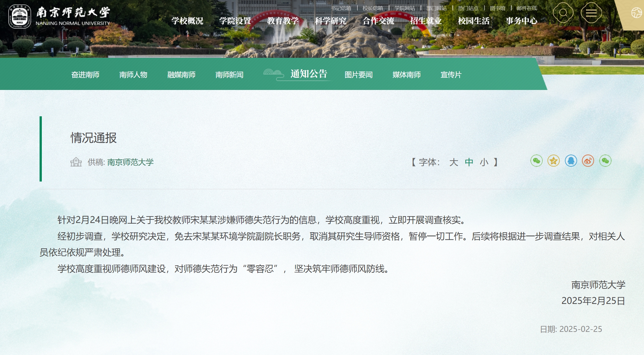The width and height of the screenshot is (644, 355).
Task: Set font size to 小
Action: [484, 162]
